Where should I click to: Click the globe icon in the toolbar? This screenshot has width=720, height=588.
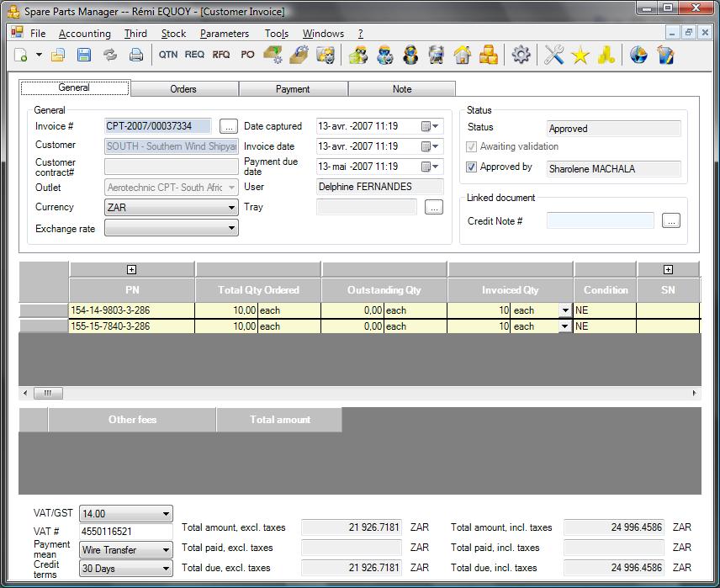638,56
